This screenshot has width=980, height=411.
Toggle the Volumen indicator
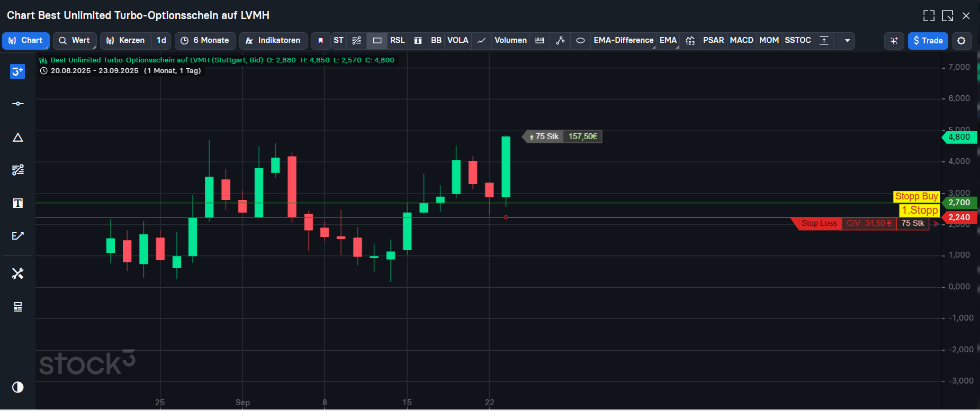click(x=510, y=41)
